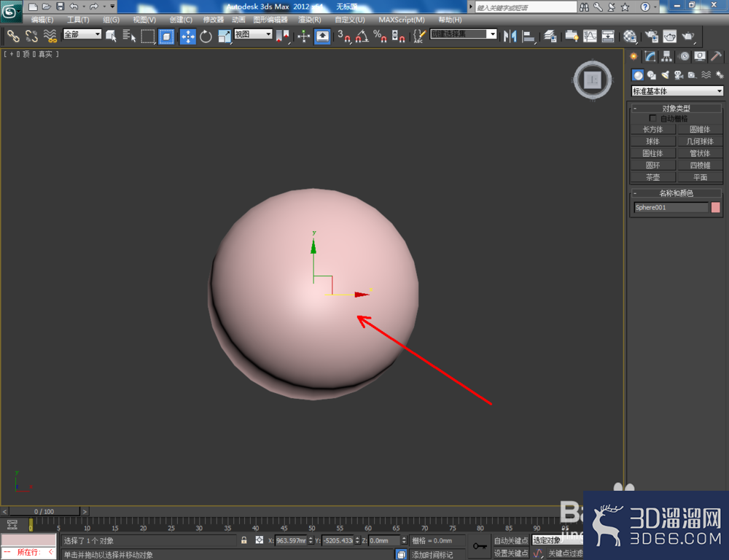Open Select by Name tool

(129, 36)
